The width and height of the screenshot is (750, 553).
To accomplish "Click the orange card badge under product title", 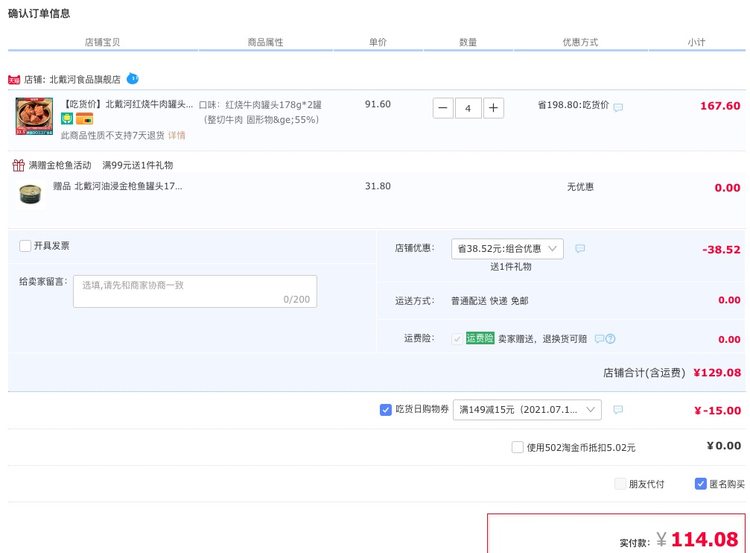I will tap(85, 118).
